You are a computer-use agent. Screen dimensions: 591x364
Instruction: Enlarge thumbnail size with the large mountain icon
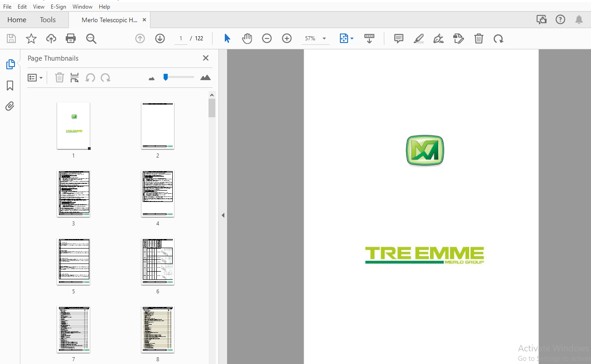[205, 77]
